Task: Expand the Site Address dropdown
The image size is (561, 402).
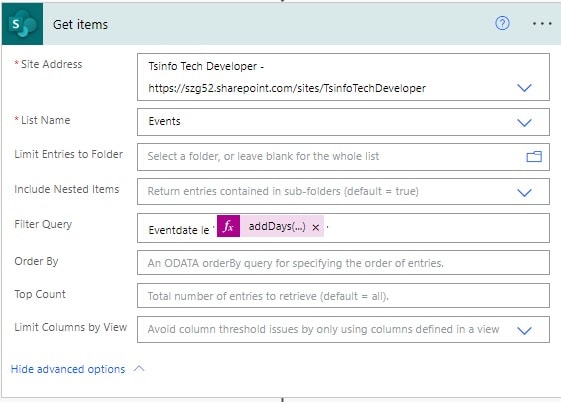Action: 524,88
